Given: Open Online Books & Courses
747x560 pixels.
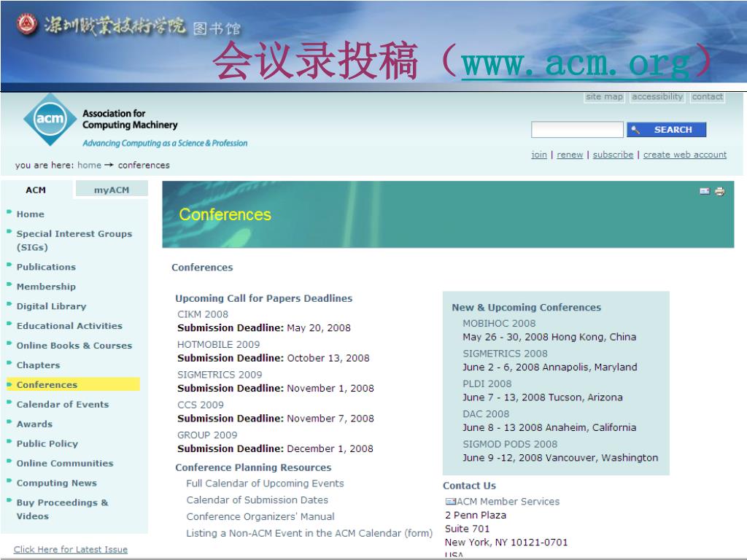Looking at the screenshot, I should coord(74,346).
